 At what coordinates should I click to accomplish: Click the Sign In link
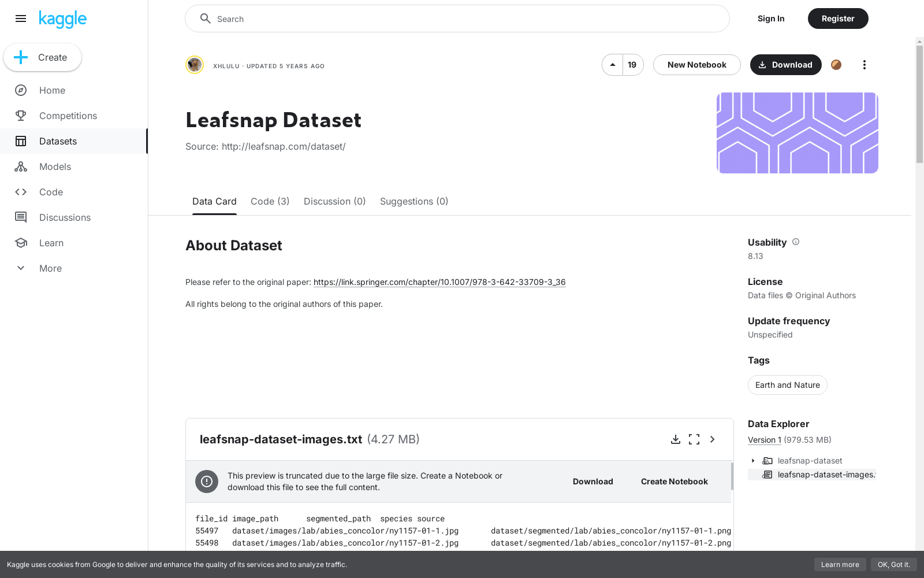(x=771, y=18)
